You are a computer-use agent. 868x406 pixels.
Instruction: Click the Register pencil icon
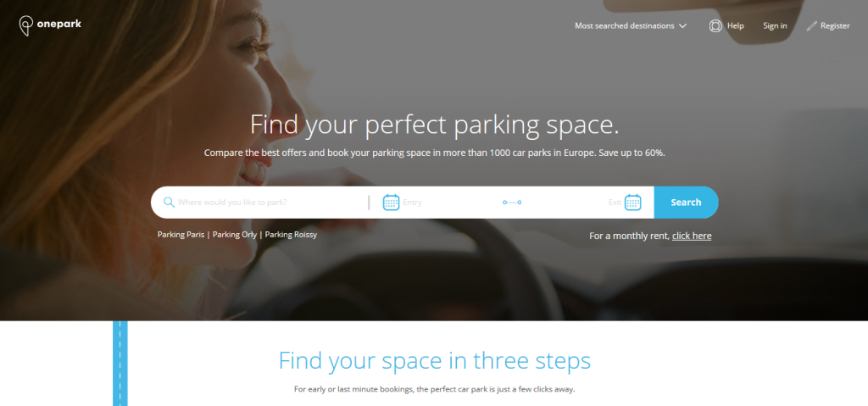[811, 26]
